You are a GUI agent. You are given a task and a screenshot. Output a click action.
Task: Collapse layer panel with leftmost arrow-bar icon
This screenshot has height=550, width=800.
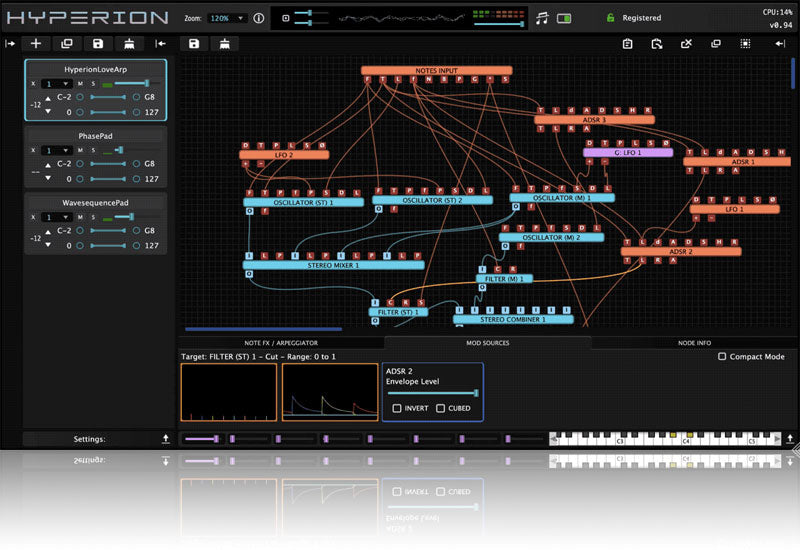click(x=10, y=44)
